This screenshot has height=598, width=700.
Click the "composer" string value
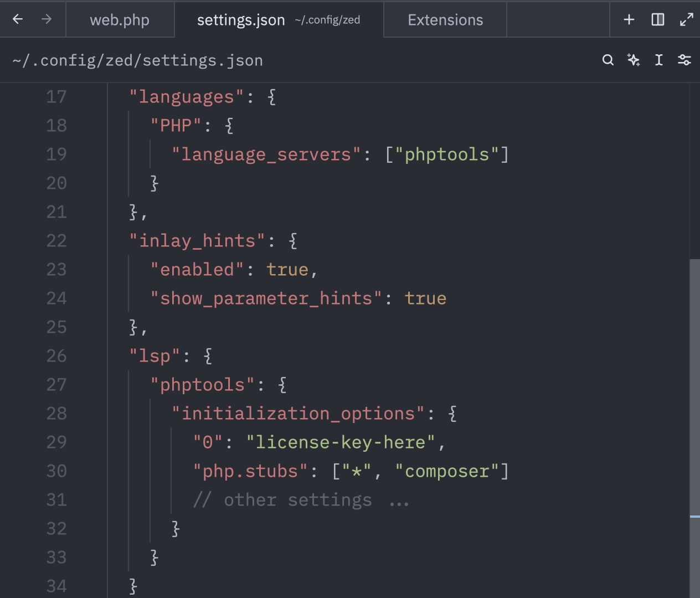[x=447, y=471]
